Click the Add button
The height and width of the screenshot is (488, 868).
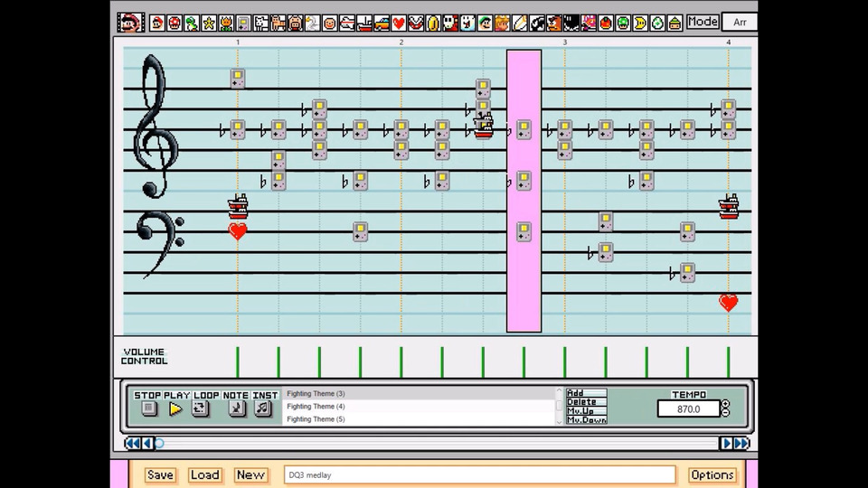click(x=586, y=393)
